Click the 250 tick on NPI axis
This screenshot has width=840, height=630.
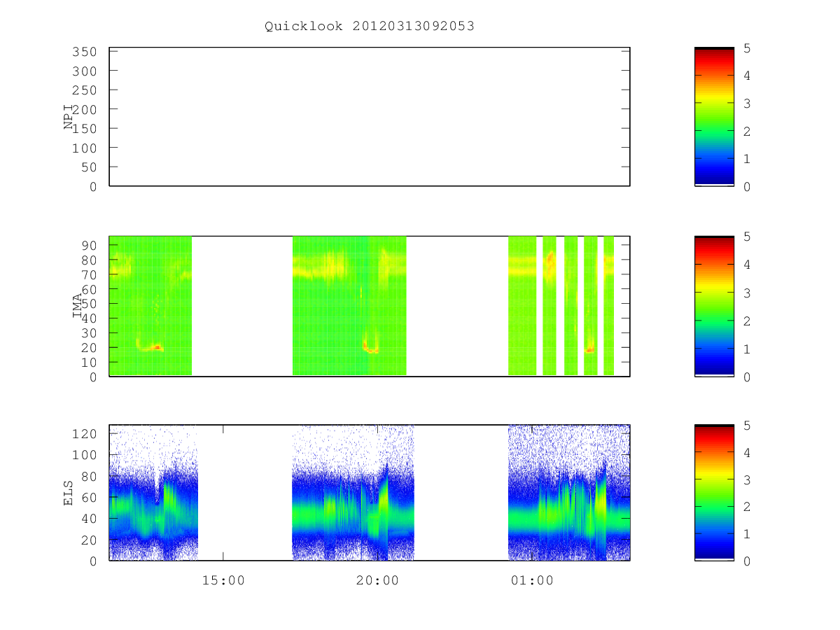click(84, 90)
